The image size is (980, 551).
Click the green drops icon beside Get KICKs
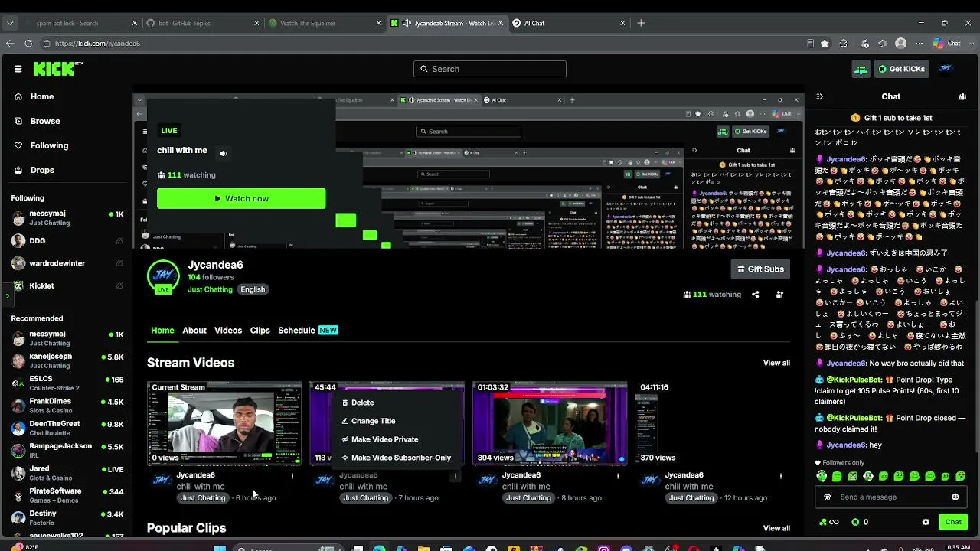tap(861, 69)
